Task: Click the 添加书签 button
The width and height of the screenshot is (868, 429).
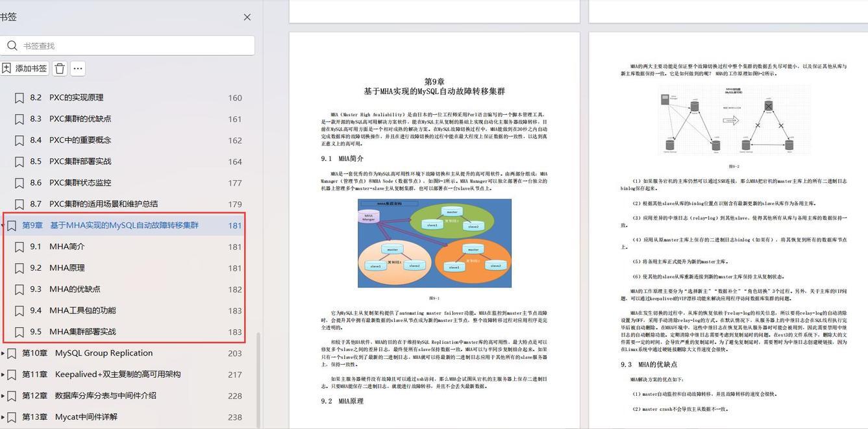Action: 25,68
